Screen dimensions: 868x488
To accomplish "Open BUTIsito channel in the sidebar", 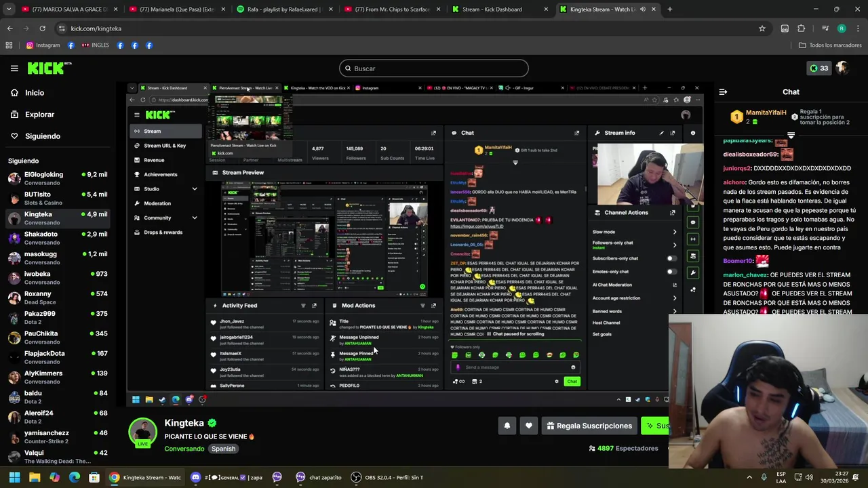I will 58,199.
